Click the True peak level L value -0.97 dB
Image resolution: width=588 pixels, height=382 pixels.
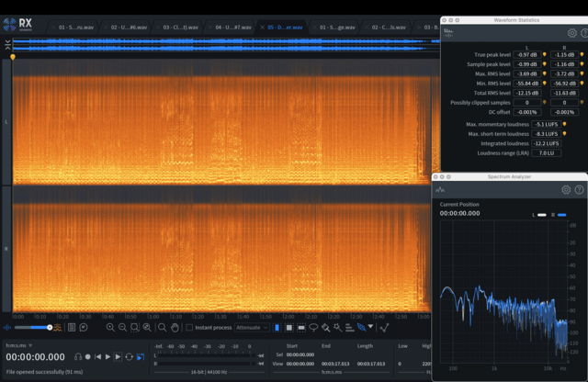pos(526,55)
